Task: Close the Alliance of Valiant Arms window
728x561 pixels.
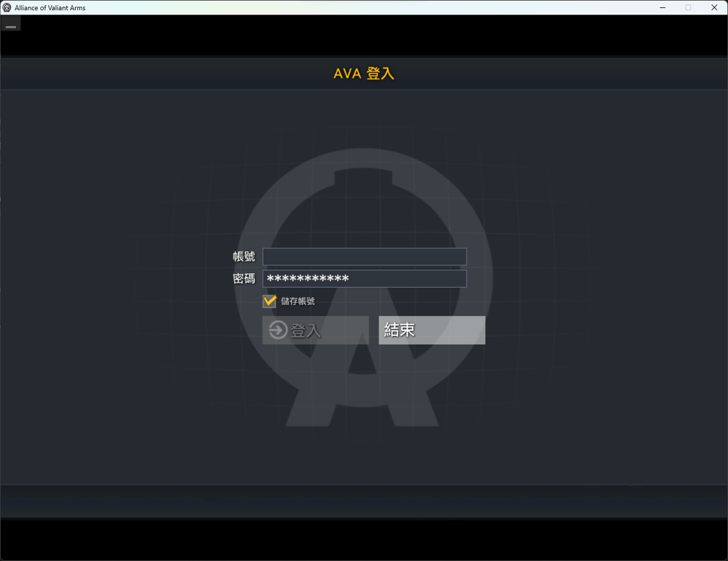Action: (713, 7)
